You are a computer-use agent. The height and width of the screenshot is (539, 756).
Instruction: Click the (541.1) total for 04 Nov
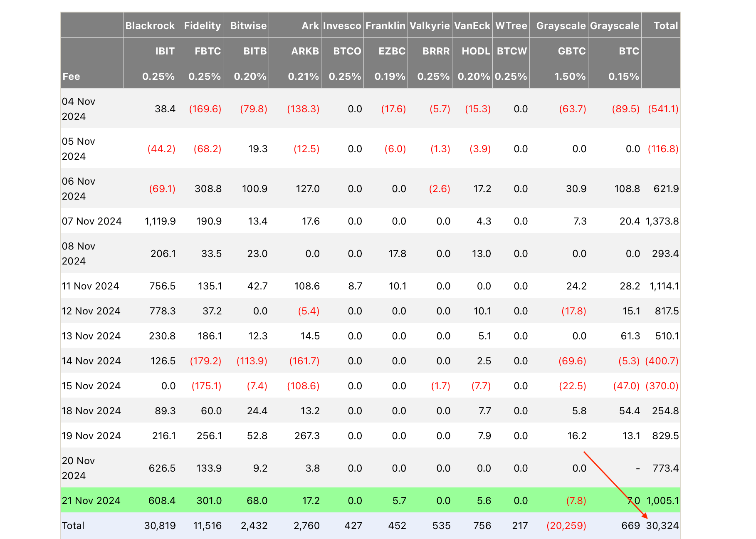[x=663, y=109]
